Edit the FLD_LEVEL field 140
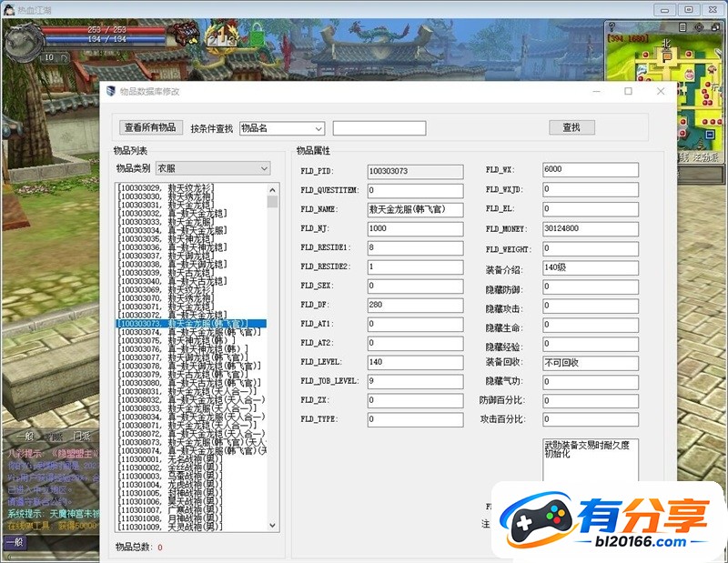 [x=415, y=362]
